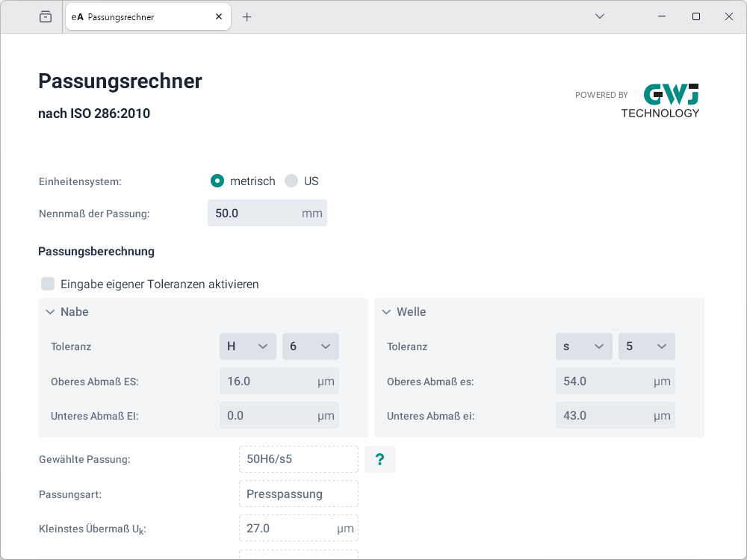
Task: Click the question mark help icon
Action: click(x=379, y=459)
